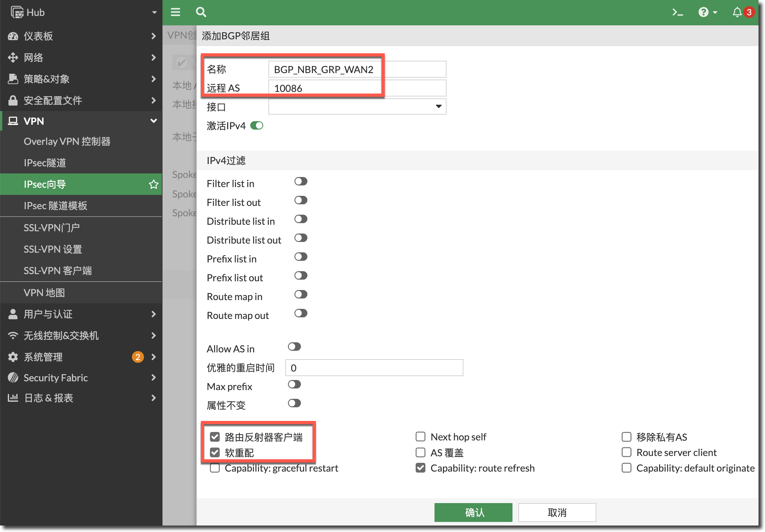This screenshot has width=765, height=532.
Task: Enable the Prefix list in toggle
Action: 301,257
